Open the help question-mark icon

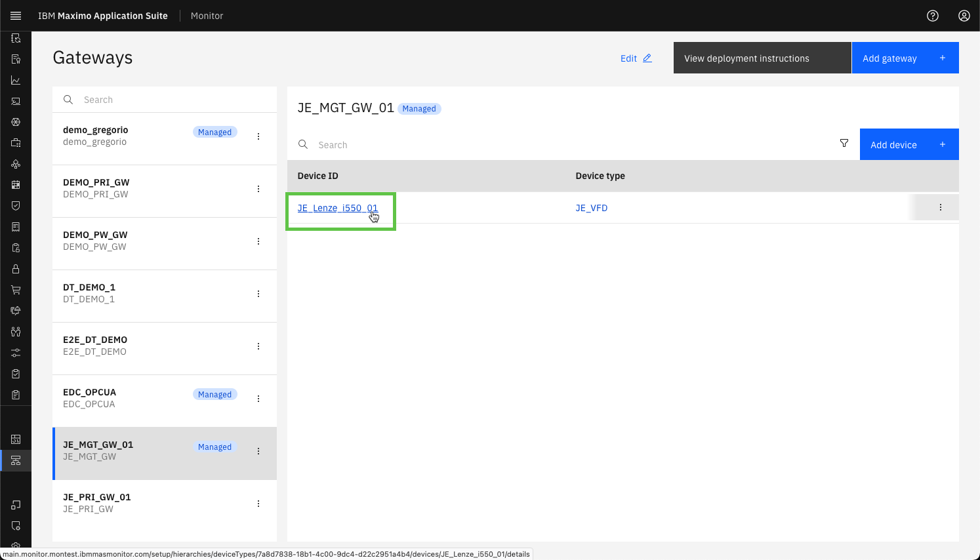click(x=933, y=16)
